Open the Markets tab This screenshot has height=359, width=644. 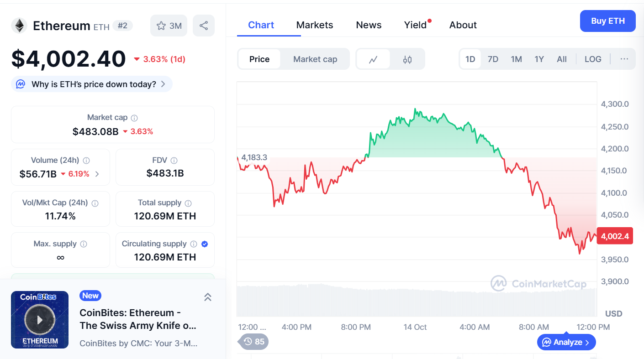coord(315,25)
